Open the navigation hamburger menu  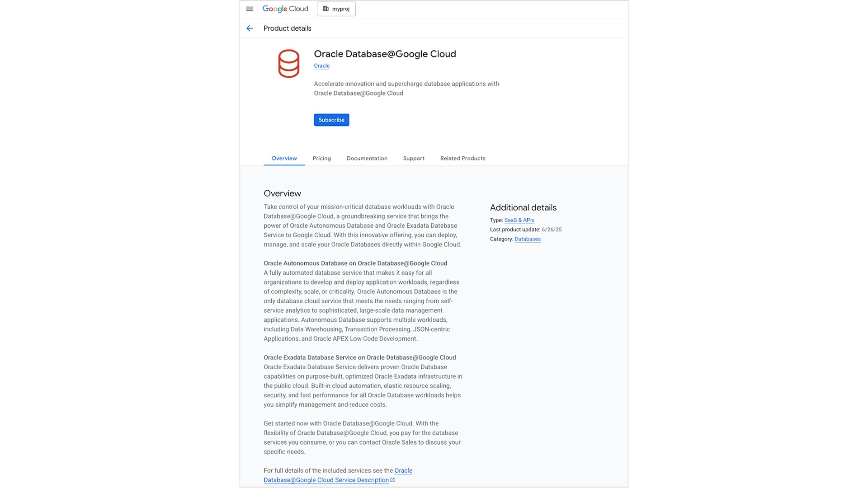pos(249,9)
